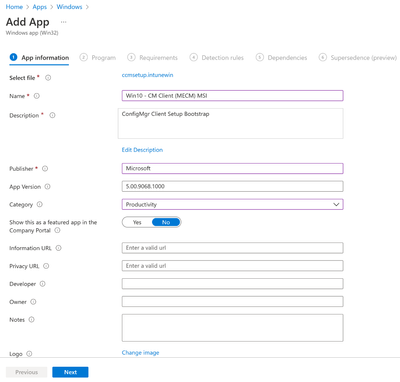Screen dimensions: 400x382
Task: Click info icon beside App Version
Action: pyautogui.click(x=48, y=187)
